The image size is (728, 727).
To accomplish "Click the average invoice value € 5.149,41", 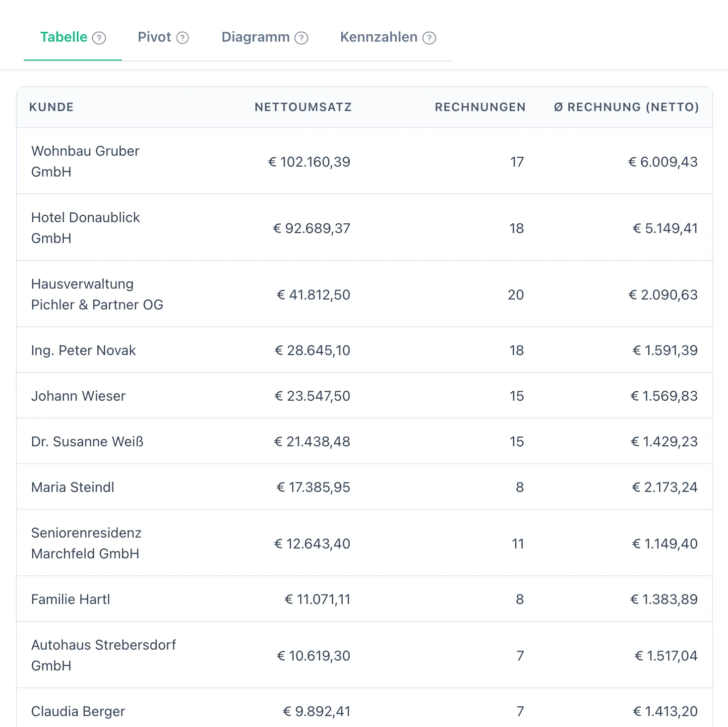I will pos(665,228).
